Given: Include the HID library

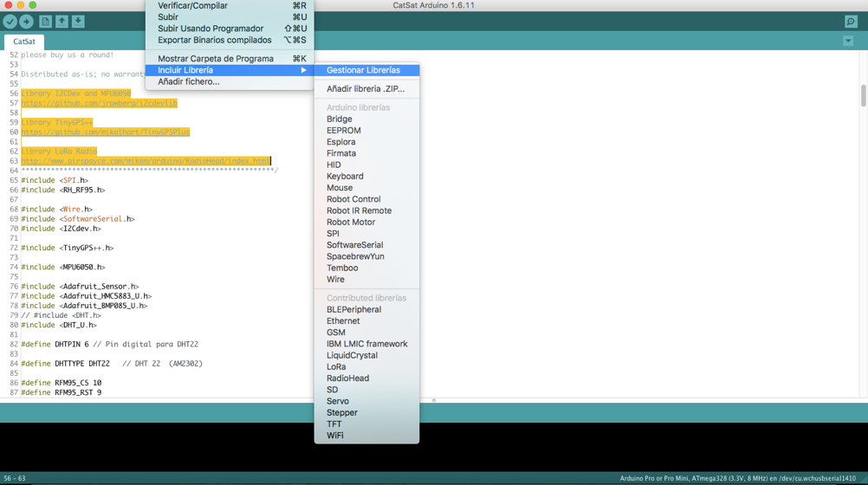Looking at the screenshot, I should [366, 165].
